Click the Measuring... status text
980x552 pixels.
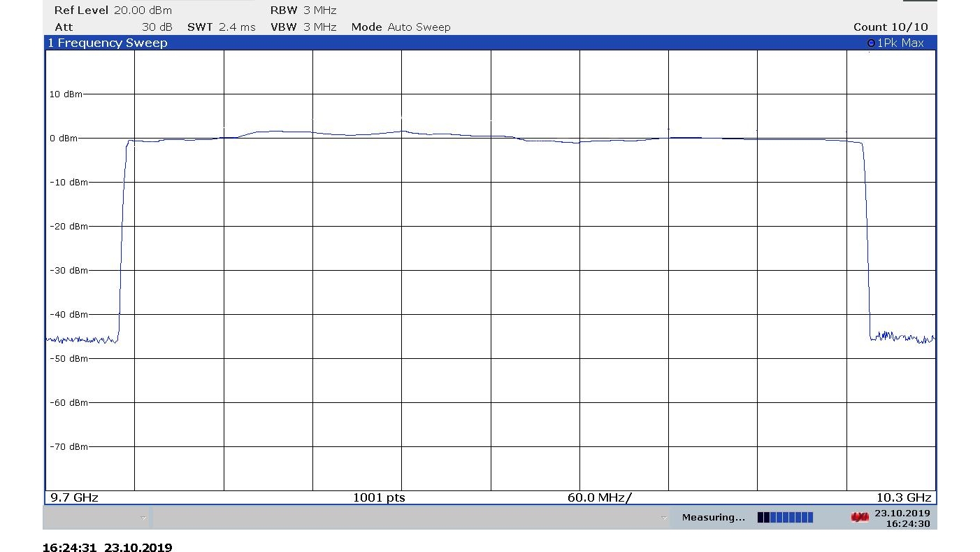pyautogui.click(x=713, y=518)
